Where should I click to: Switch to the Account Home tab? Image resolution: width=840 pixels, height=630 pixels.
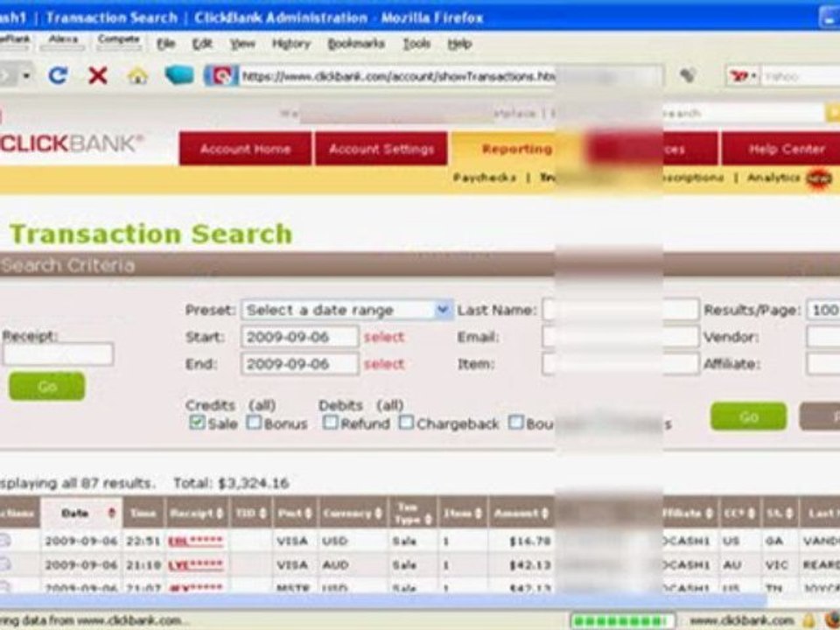point(245,149)
